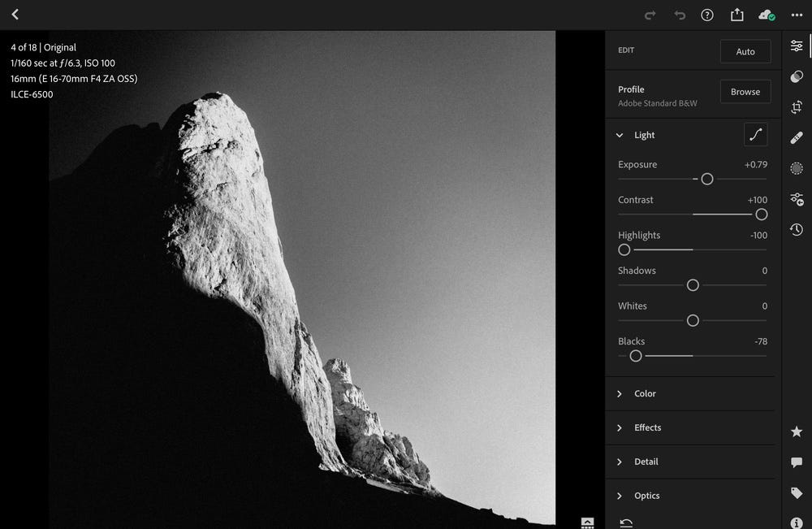The width and height of the screenshot is (812, 529).
Task: Click the 'Adobe Standard B&W' profile name
Action: [657, 103]
